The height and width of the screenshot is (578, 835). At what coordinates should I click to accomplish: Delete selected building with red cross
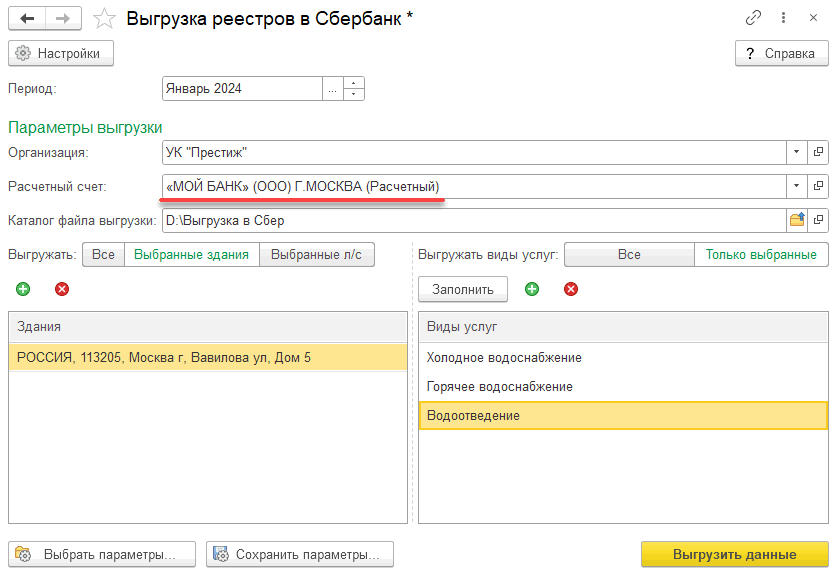click(62, 289)
